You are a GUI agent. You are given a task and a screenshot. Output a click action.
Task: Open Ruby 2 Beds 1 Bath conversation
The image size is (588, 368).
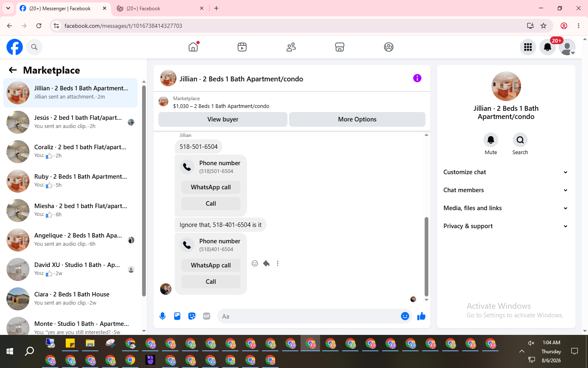70,181
